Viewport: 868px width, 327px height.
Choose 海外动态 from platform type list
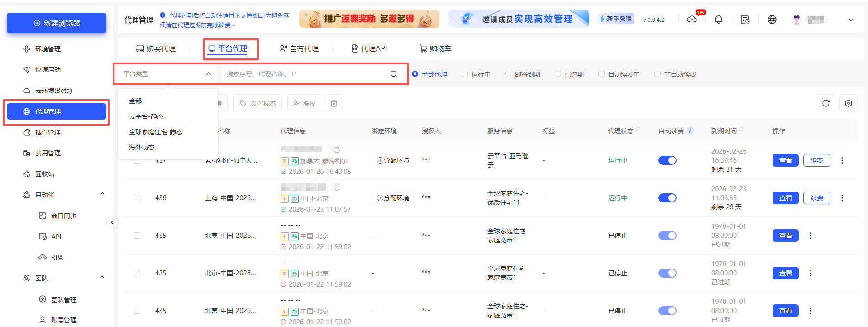tap(142, 147)
